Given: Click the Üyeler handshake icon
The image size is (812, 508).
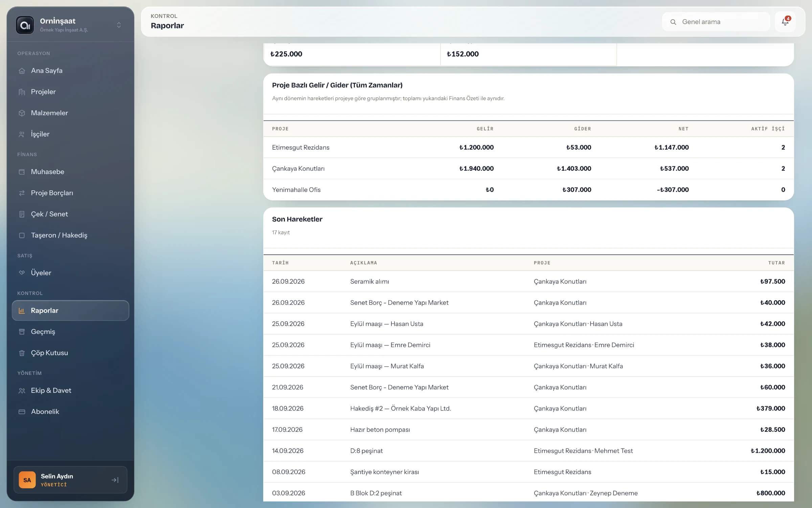Looking at the screenshot, I should [x=22, y=273].
